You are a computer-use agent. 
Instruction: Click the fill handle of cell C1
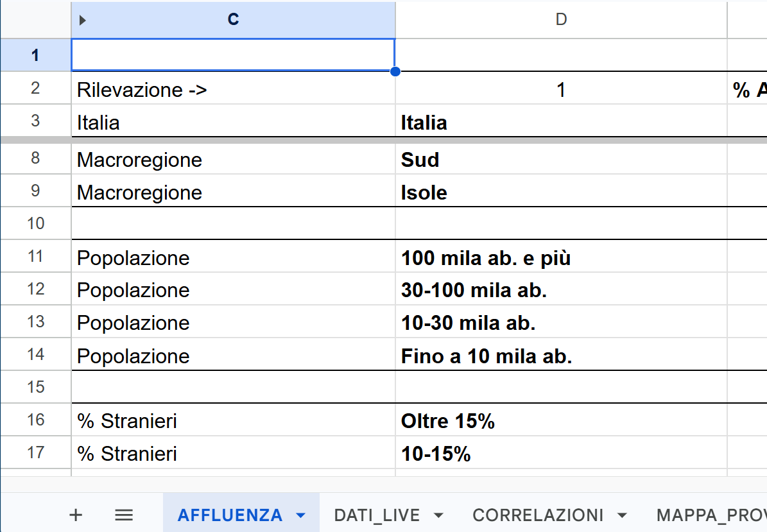(x=395, y=71)
